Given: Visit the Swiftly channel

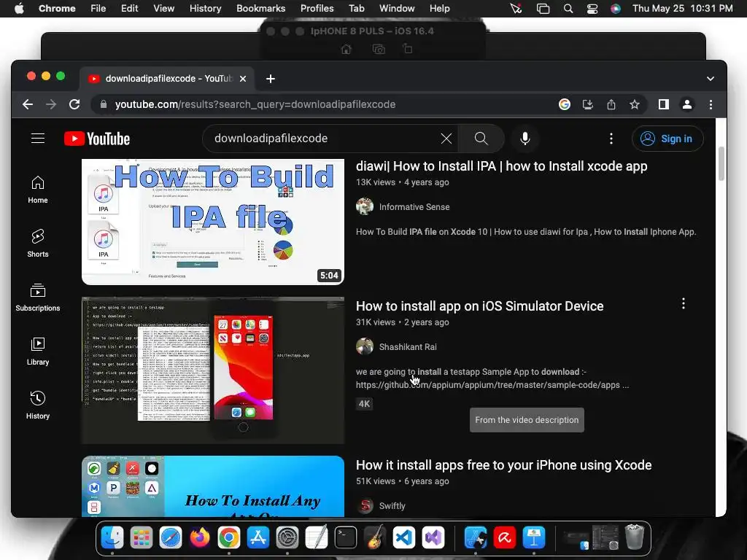Looking at the screenshot, I should point(392,506).
